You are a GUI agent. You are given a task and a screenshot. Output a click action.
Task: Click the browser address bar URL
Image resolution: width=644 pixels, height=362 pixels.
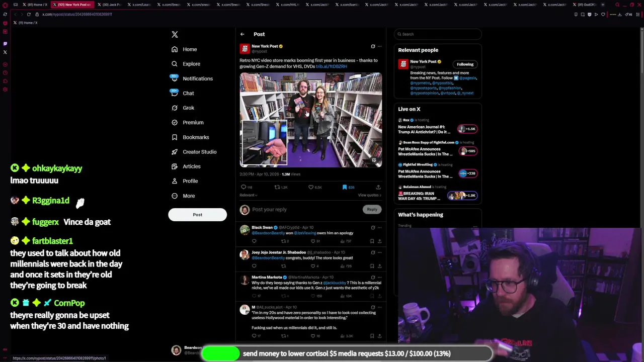(x=77, y=14)
